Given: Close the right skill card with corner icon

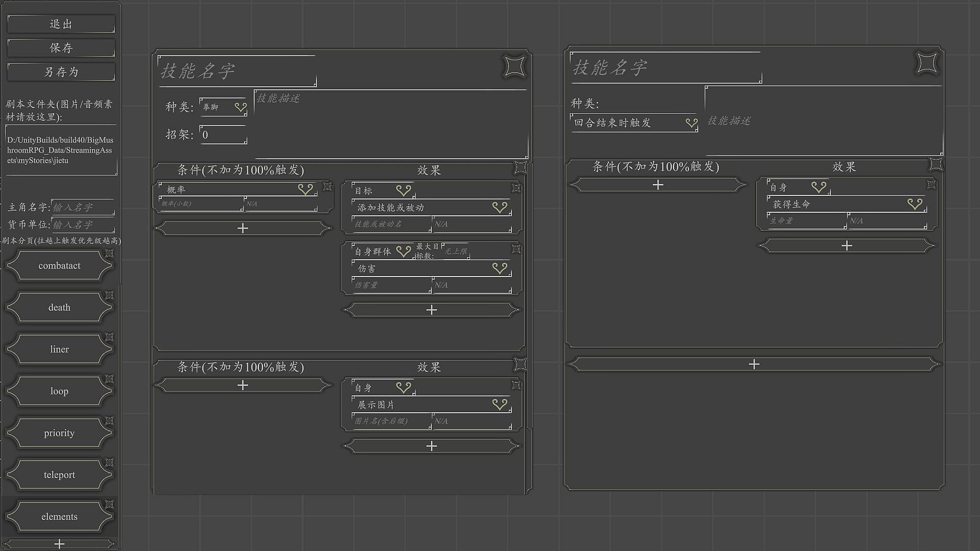Looking at the screenshot, I should [x=927, y=63].
